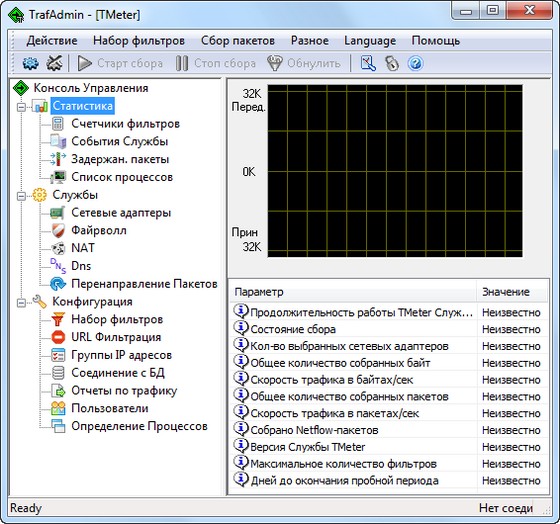This screenshot has height=524, width=560.
Task: Click the Старт сбора toolbar button
Action: 120,63
